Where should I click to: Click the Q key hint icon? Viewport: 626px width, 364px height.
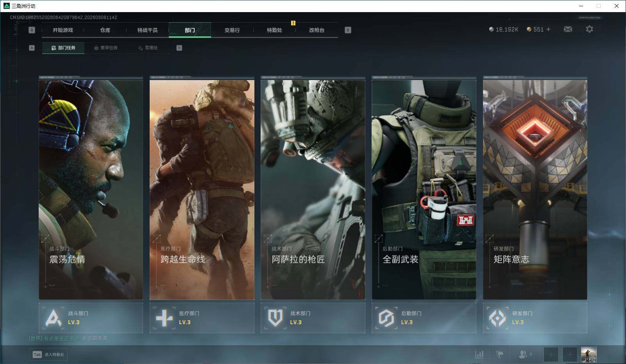coord(32,30)
